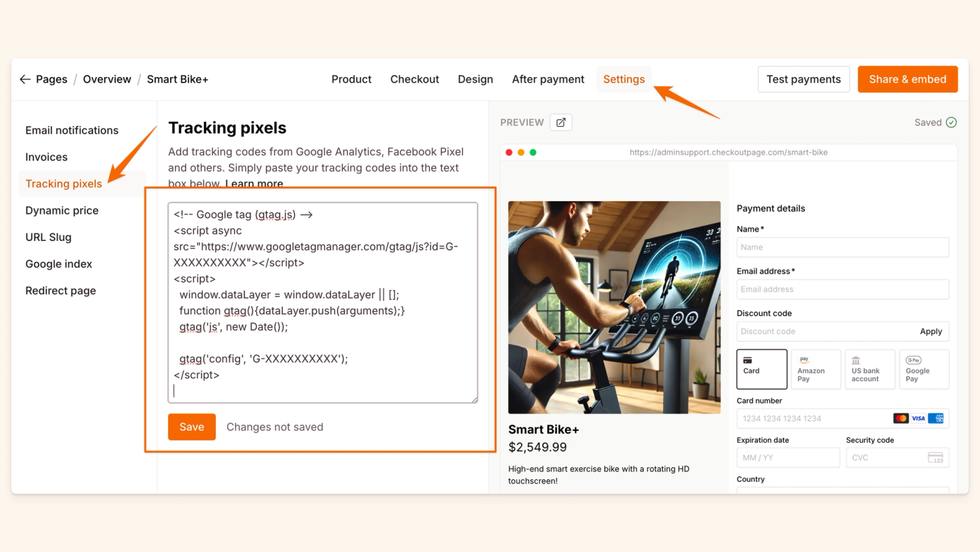Go to Pages breadcrumb
Image resolution: width=980 pixels, height=552 pixels.
click(x=52, y=79)
